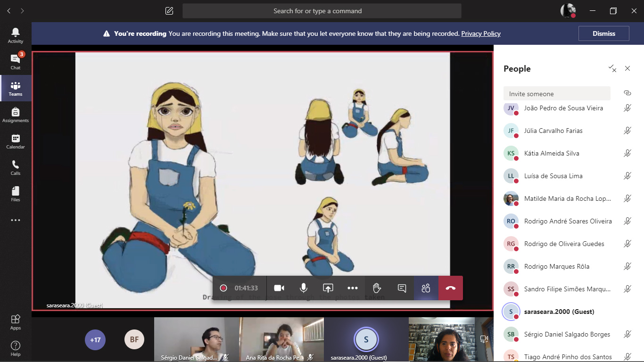This screenshot has width=644, height=362.
Task: Open Help in sidebar
Action: 16,348
